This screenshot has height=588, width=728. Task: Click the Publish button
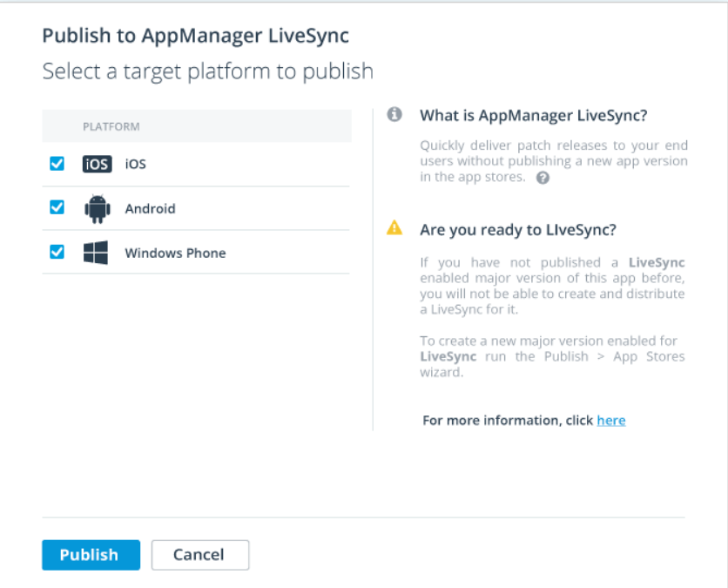[x=91, y=555]
